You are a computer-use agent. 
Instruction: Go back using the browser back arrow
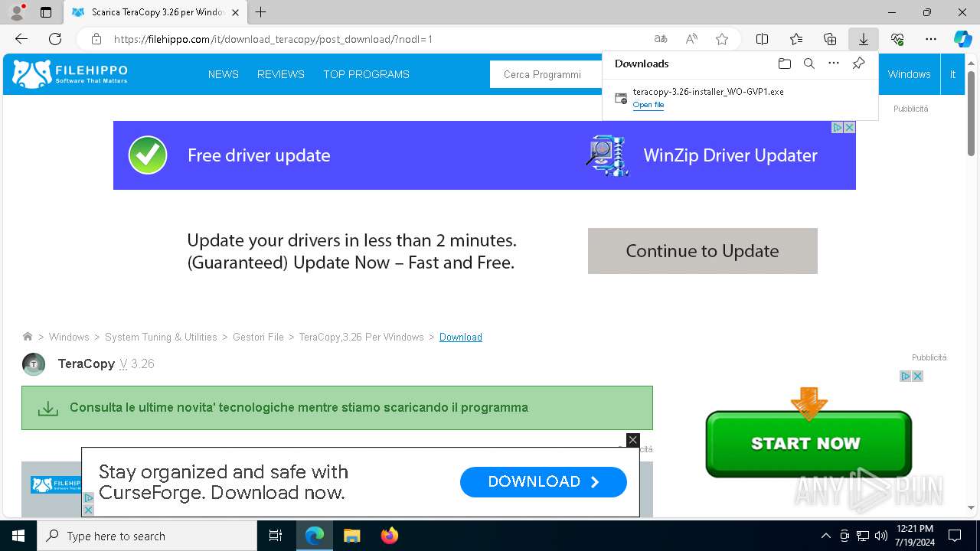coord(21,39)
